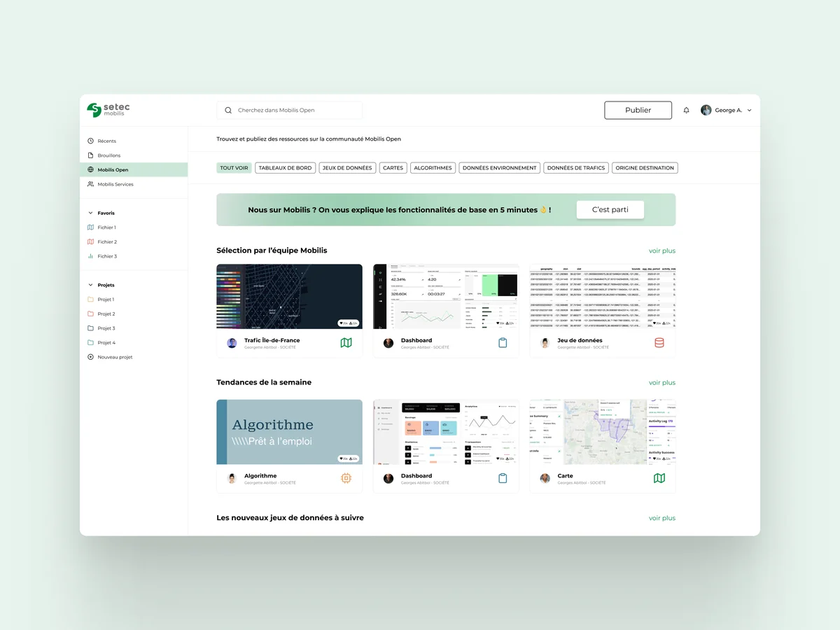Click the map icon on the Carte card

[x=659, y=478]
